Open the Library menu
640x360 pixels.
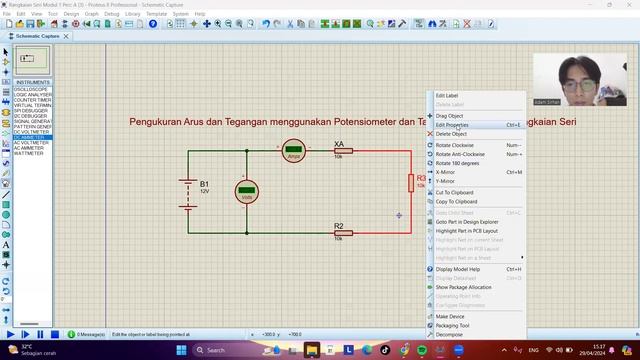click(x=132, y=14)
